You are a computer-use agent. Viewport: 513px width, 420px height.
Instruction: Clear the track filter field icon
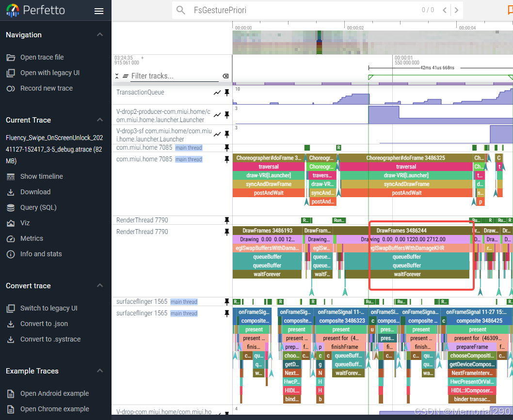click(x=225, y=76)
